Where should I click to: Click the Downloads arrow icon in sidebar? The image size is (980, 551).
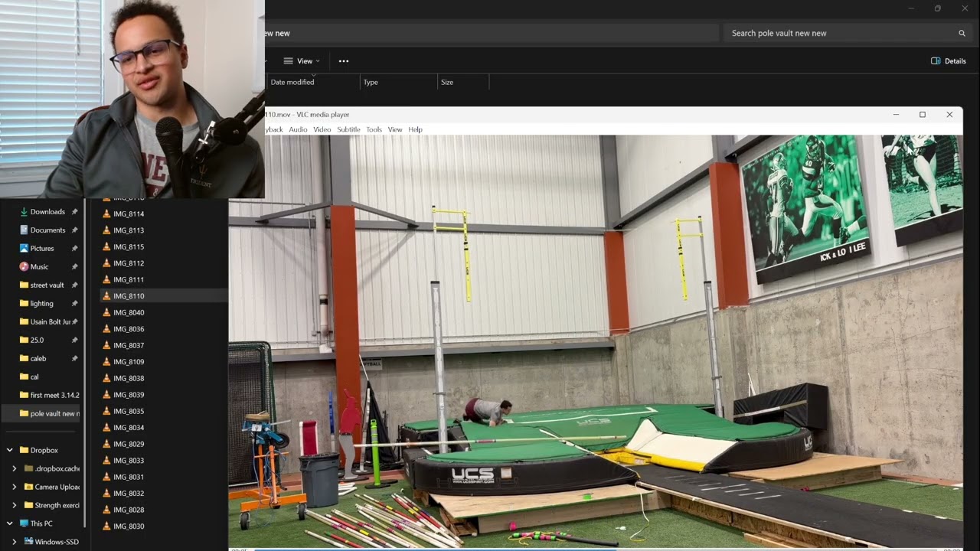coord(24,212)
